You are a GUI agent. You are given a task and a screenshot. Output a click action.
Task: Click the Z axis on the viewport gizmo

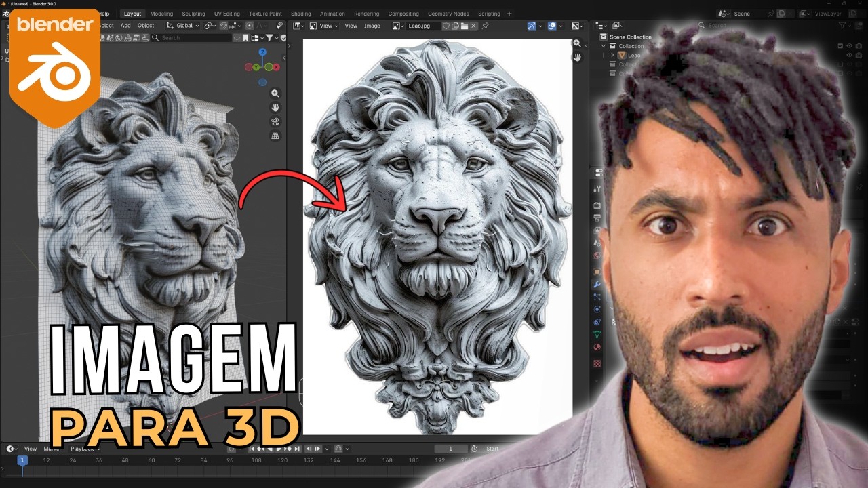point(262,52)
